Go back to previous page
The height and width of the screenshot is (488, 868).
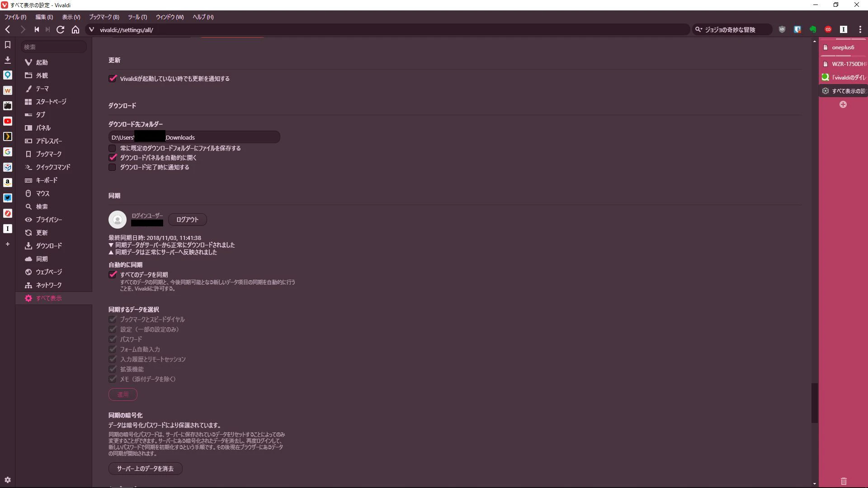pos(8,29)
